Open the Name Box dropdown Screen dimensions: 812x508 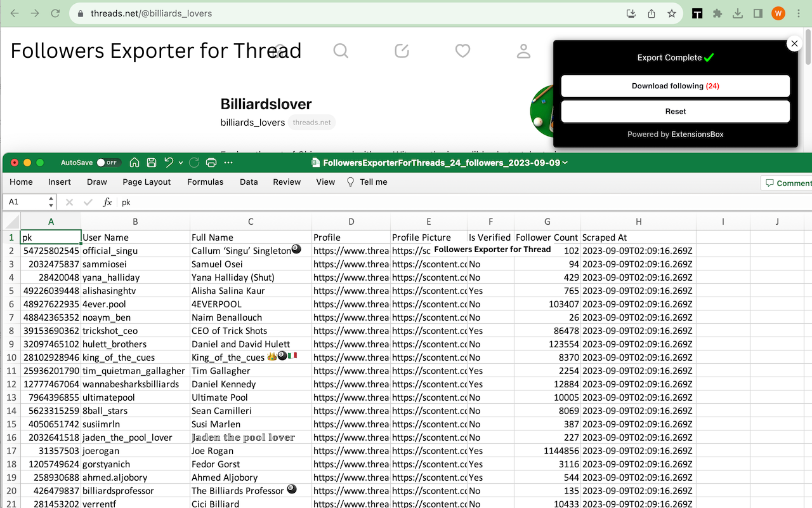(51, 202)
